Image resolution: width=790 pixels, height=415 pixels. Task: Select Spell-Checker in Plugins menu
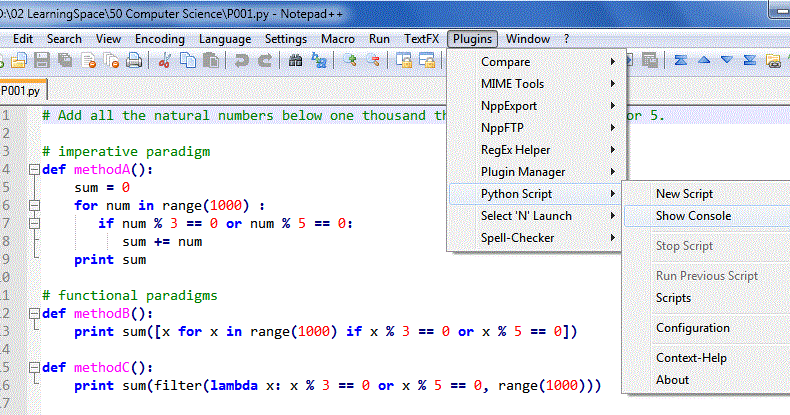(536, 238)
